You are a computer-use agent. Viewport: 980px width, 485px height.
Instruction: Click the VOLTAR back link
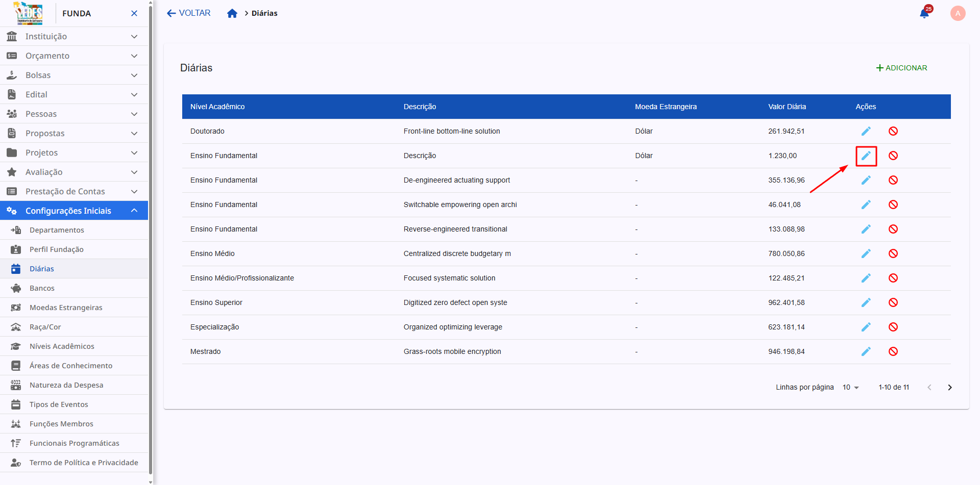coord(189,13)
